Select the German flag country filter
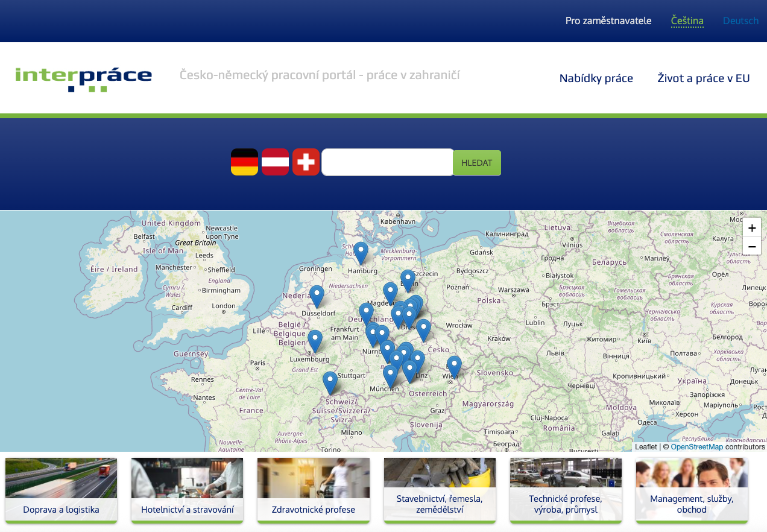 [x=244, y=162]
